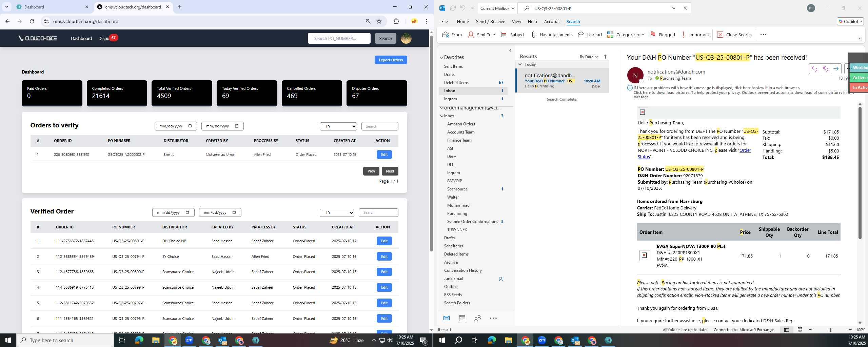Screen dimensions: 868x347
Task: Open the Outlook View tab
Action: [516, 21]
